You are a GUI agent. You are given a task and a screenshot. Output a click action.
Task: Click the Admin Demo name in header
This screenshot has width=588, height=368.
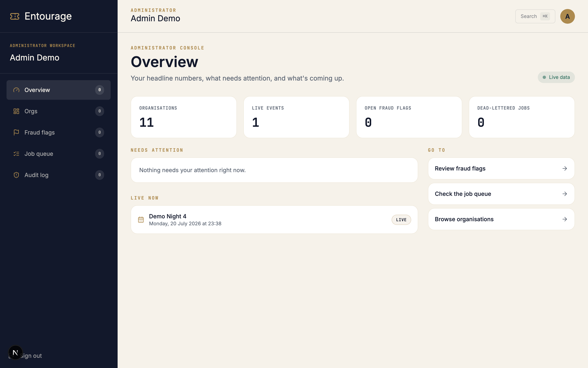156,18
